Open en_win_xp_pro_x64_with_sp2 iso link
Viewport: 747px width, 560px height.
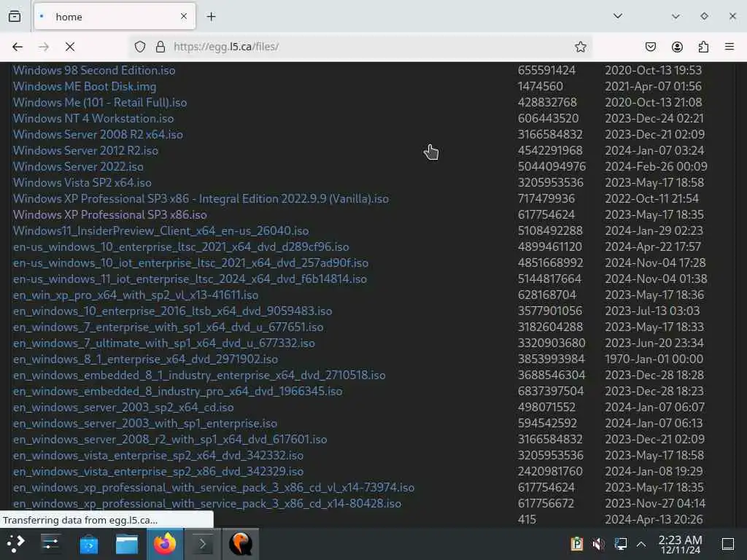[x=135, y=295]
